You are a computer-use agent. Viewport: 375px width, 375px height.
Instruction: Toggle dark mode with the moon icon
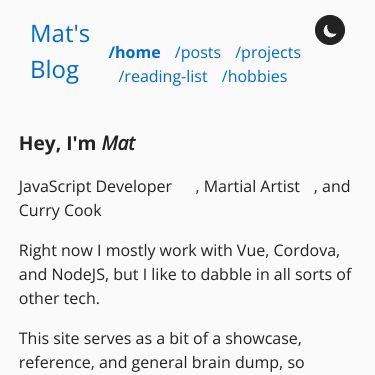click(330, 30)
